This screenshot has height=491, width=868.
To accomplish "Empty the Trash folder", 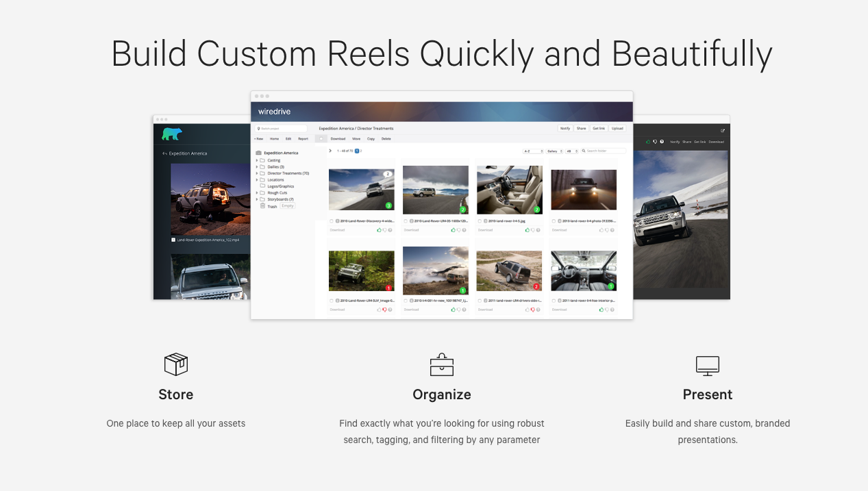I will click(287, 205).
